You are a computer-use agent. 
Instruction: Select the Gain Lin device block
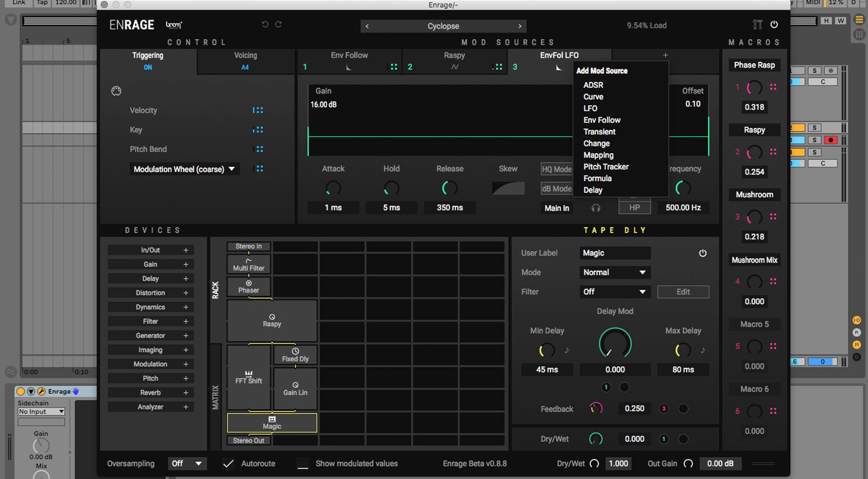pos(295,389)
